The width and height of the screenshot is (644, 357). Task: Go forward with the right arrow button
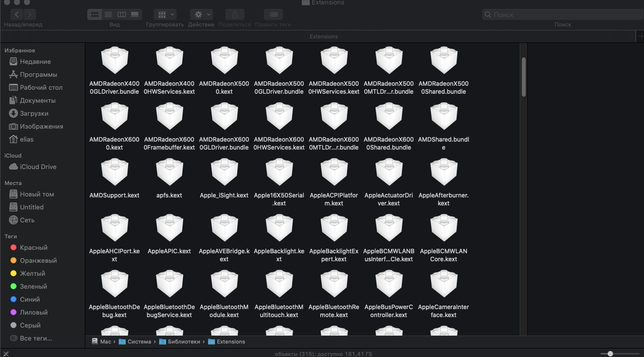[x=30, y=14]
